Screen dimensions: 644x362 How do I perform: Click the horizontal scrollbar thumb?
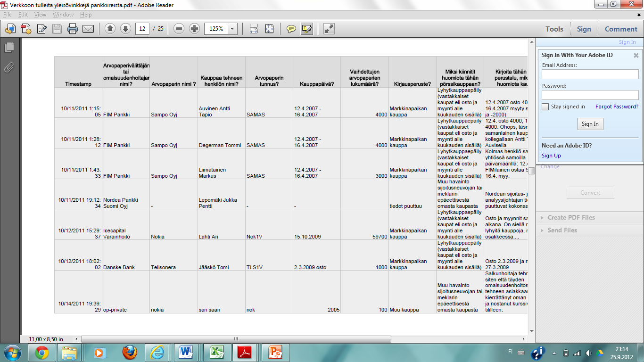(236, 339)
